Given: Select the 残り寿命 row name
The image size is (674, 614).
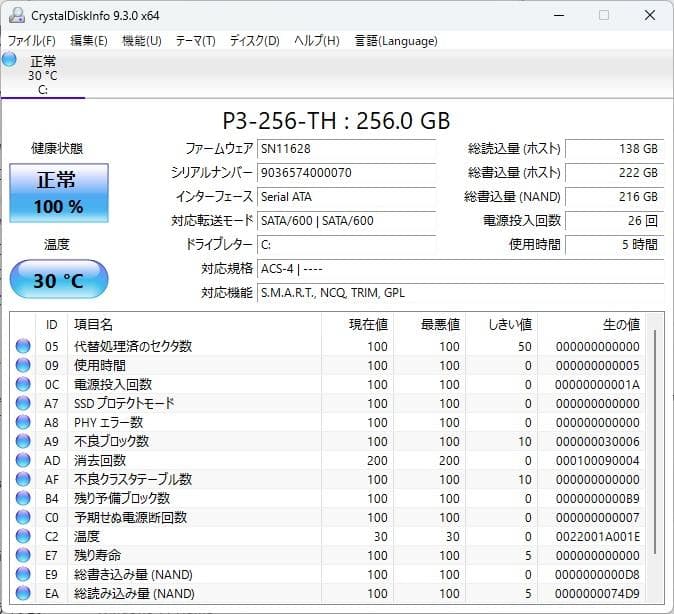Looking at the screenshot, I should pyautogui.click(x=97, y=555).
